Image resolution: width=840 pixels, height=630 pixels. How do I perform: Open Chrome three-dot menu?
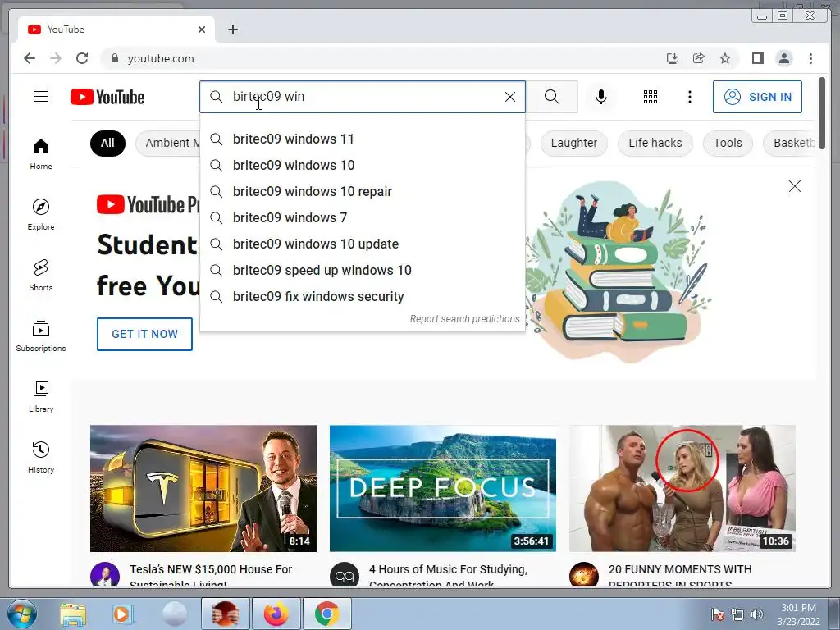(810, 58)
